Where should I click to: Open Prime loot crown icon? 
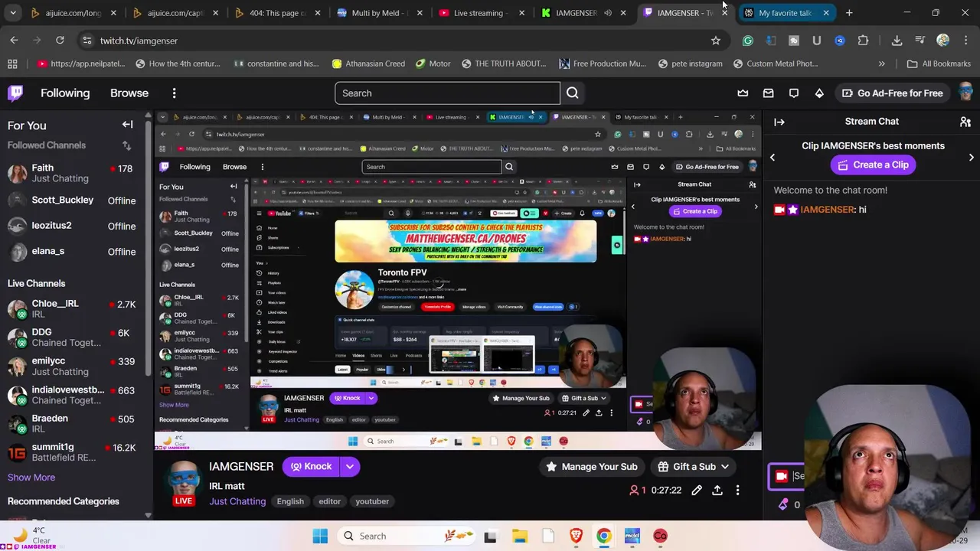pyautogui.click(x=743, y=93)
